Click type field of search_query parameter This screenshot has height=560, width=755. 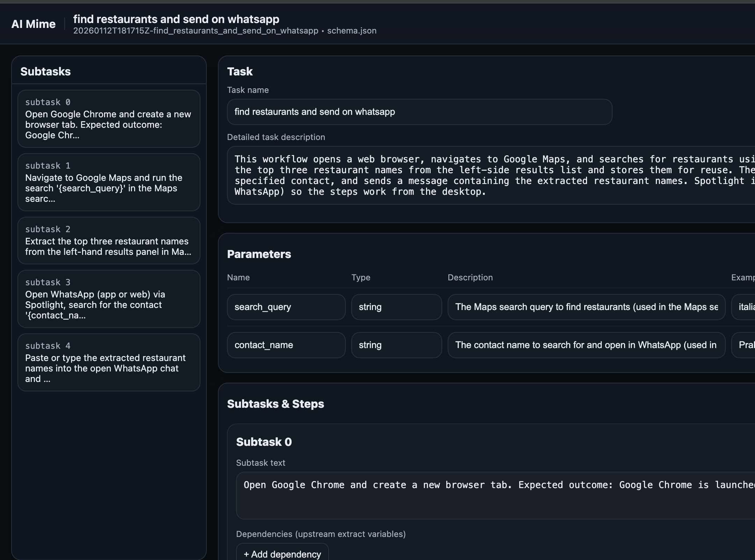click(396, 307)
